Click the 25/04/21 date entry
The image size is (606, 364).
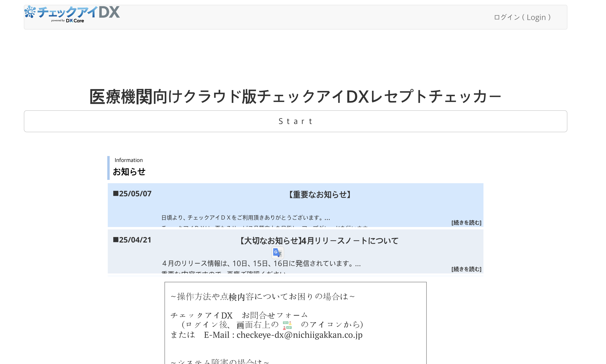(x=132, y=240)
